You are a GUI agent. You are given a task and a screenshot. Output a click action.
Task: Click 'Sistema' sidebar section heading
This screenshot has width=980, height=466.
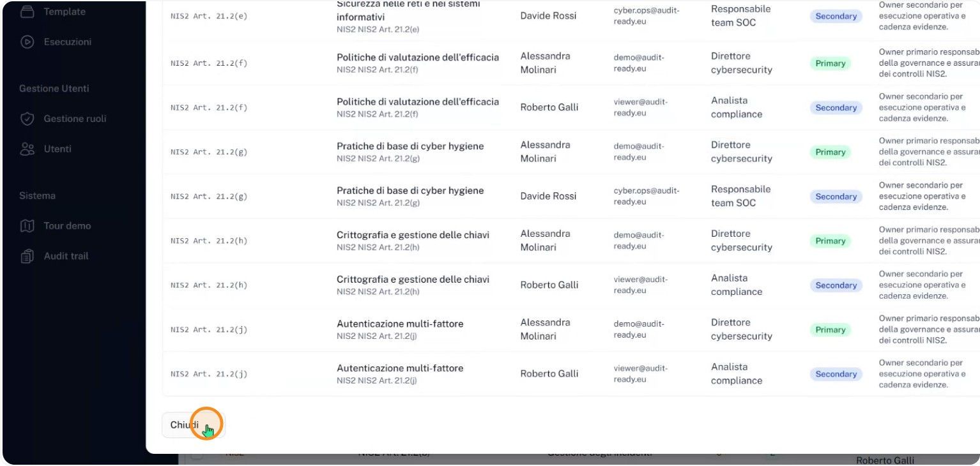(37, 196)
